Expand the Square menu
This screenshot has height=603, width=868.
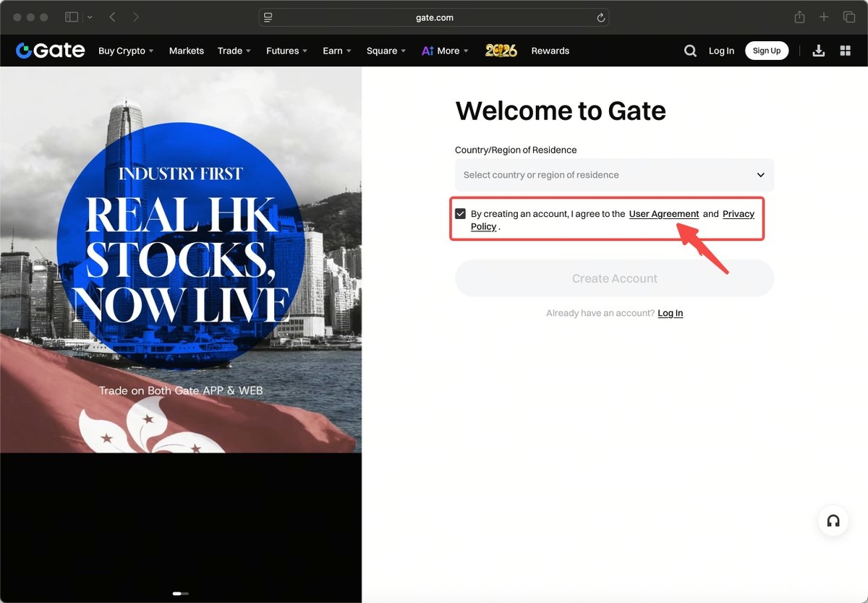[386, 51]
